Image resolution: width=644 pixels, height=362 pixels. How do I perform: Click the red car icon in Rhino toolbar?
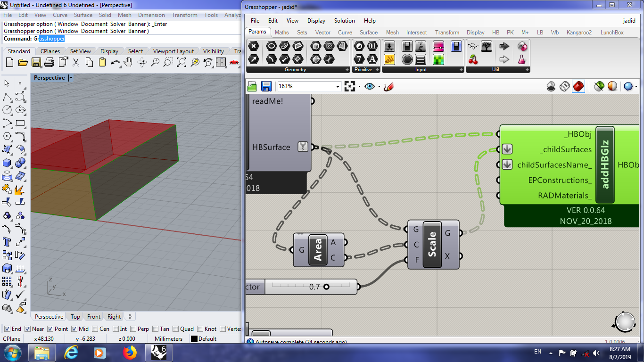click(234, 62)
